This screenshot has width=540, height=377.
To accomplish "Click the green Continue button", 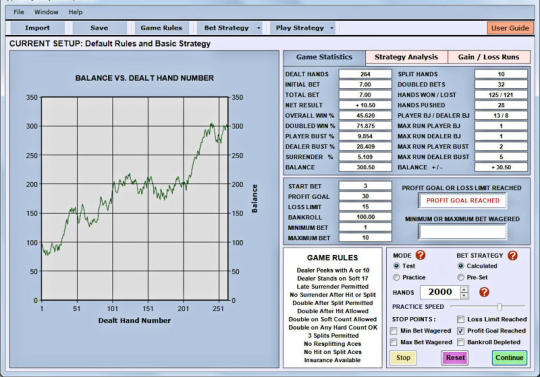I will tap(509, 358).
